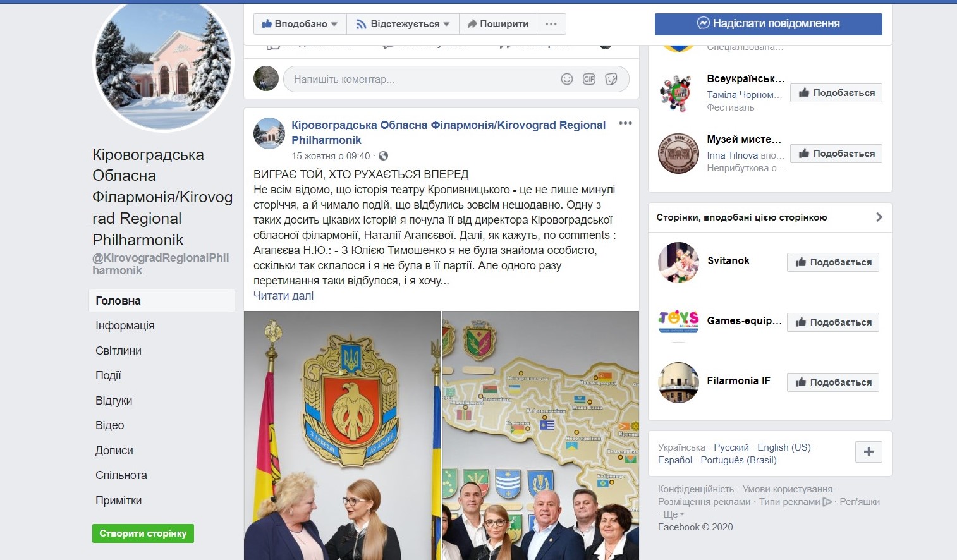The image size is (957, 560).
Task: Open the coat of arms photo thumbnail
Action: click(342, 435)
